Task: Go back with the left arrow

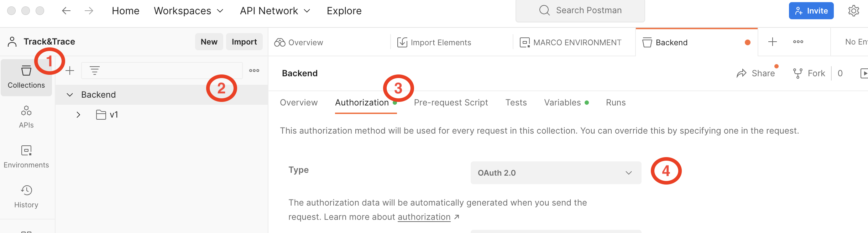Action: click(x=66, y=11)
